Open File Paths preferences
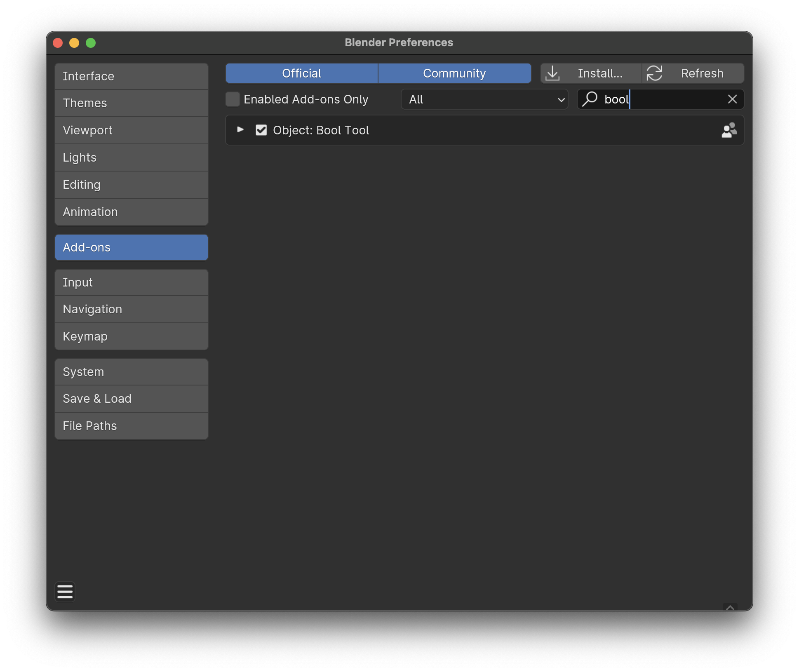 [132, 426]
